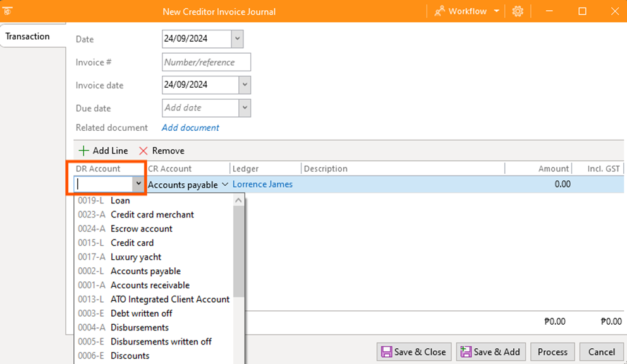Cancel the new creditor invoice journal
This screenshot has width=627, height=364.
[601, 352]
